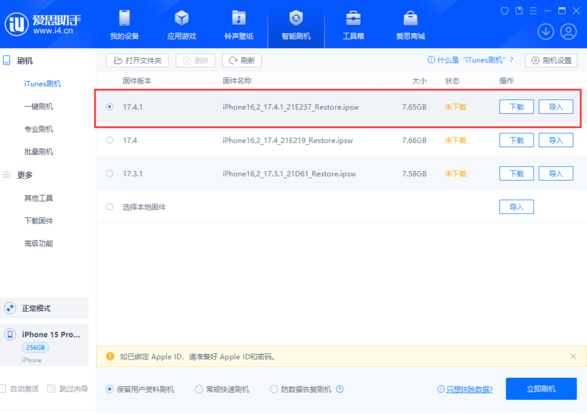Open 高级功能 in the sidebar
Image resolution: width=587 pixels, height=414 pixels.
point(39,243)
